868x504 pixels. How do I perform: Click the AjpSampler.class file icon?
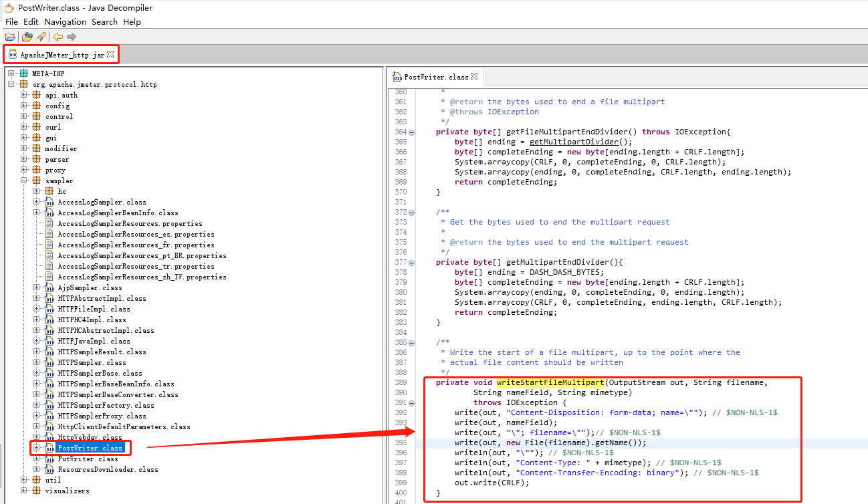pyautogui.click(x=49, y=287)
